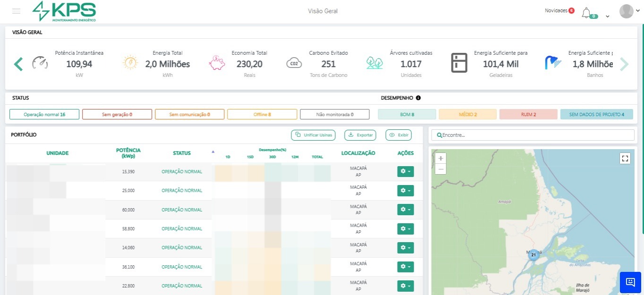
Task: Toggle the Offline status filter
Action: coord(262,114)
